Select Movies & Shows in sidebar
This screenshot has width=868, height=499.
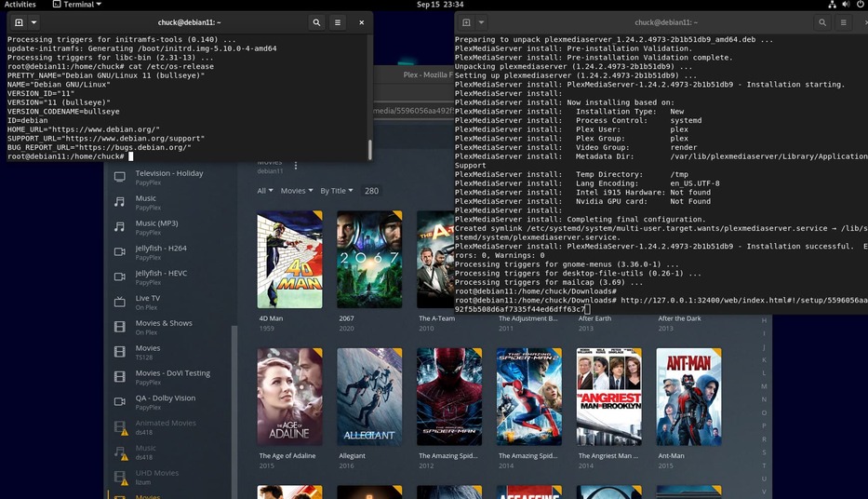164,323
